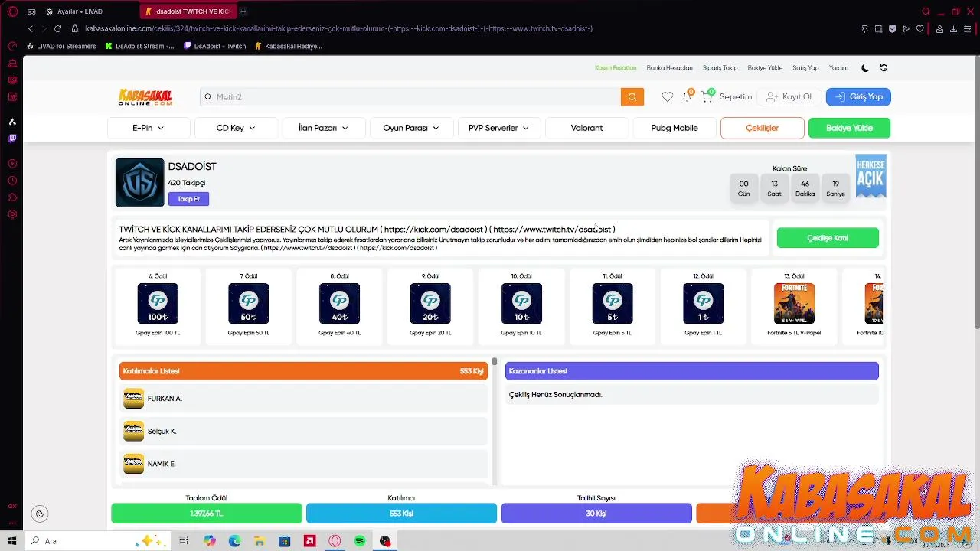Open Copilot from the taskbar
The width and height of the screenshot is (980, 551).
(x=209, y=541)
